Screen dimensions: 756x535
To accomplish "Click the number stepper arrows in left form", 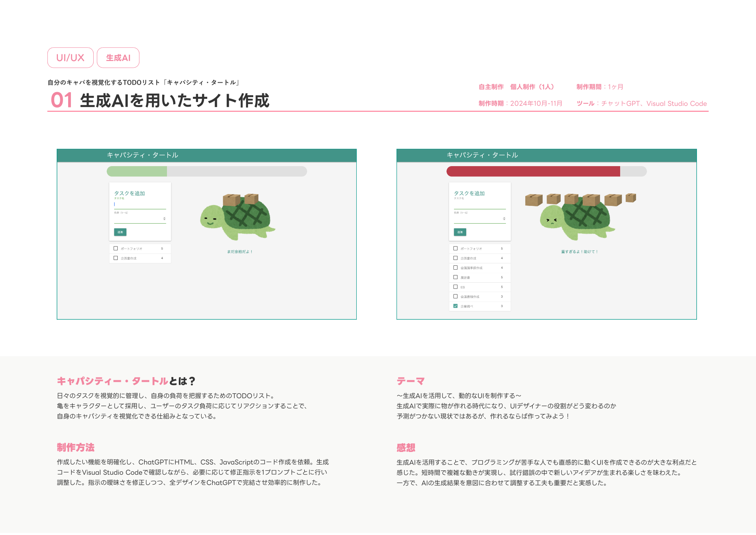I will [164, 218].
